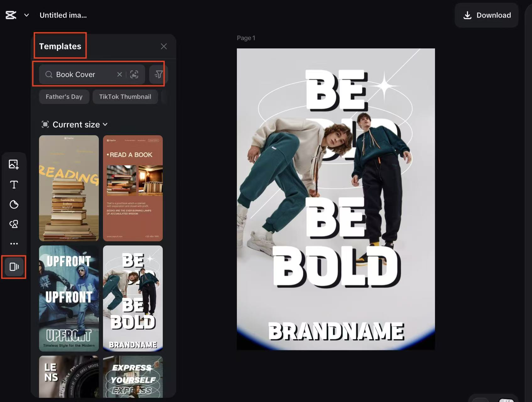
Task: Open the image upload panel
Action: (x=14, y=164)
